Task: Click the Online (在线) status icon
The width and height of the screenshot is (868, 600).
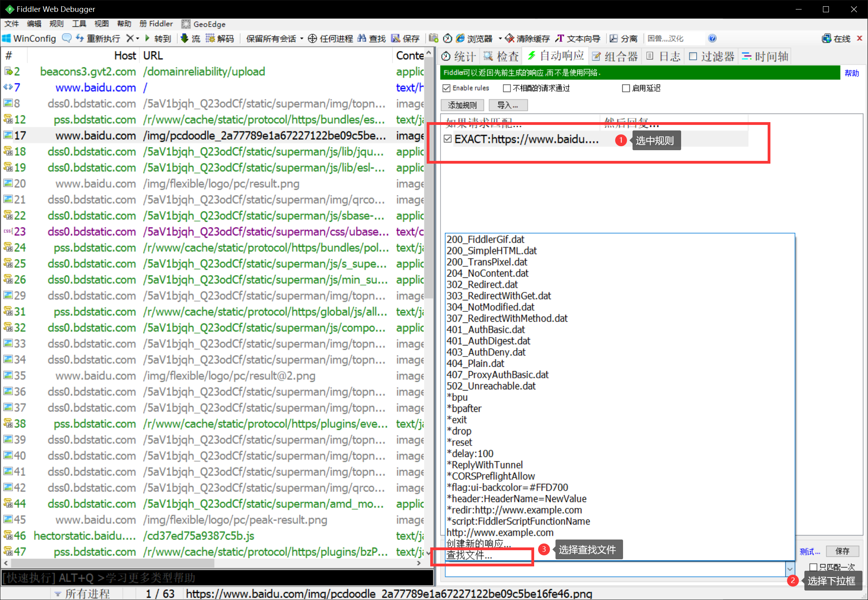Action: (x=827, y=38)
